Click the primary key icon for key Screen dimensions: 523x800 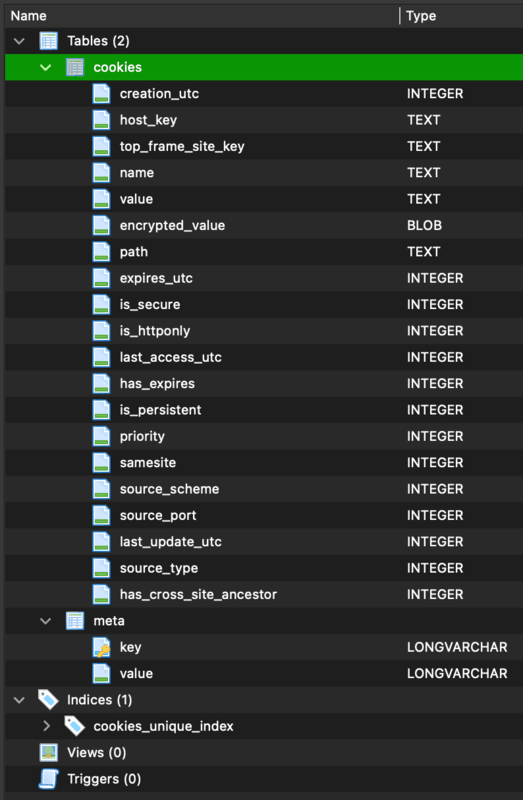click(102, 647)
